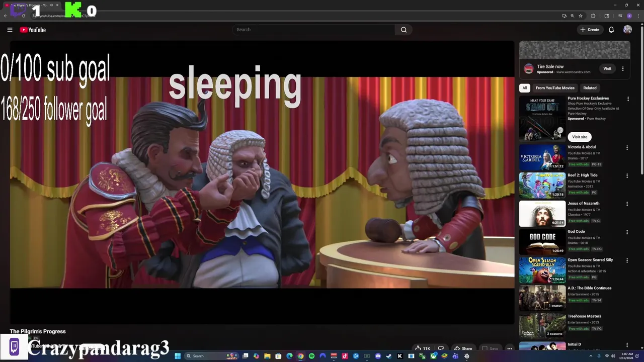Open Spotify from the taskbar
The image size is (644, 362).
311,356
